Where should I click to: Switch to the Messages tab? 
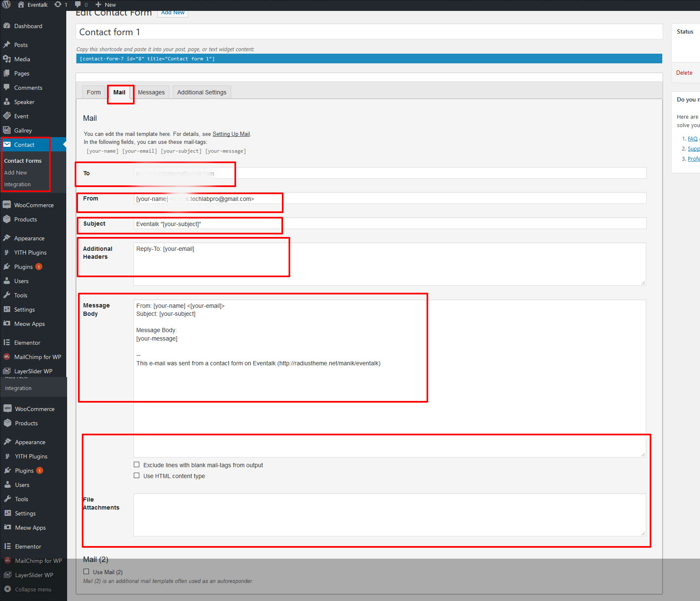[x=151, y=92]
